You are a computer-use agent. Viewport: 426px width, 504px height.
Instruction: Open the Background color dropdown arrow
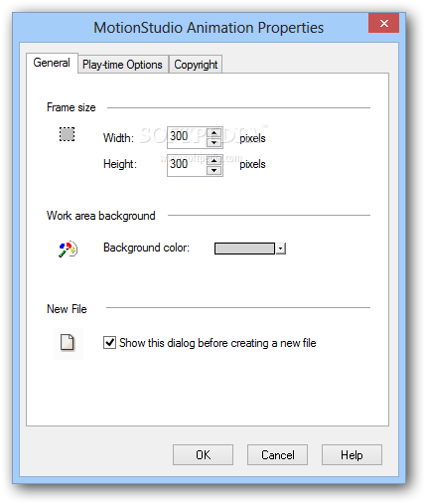(280, 249)
